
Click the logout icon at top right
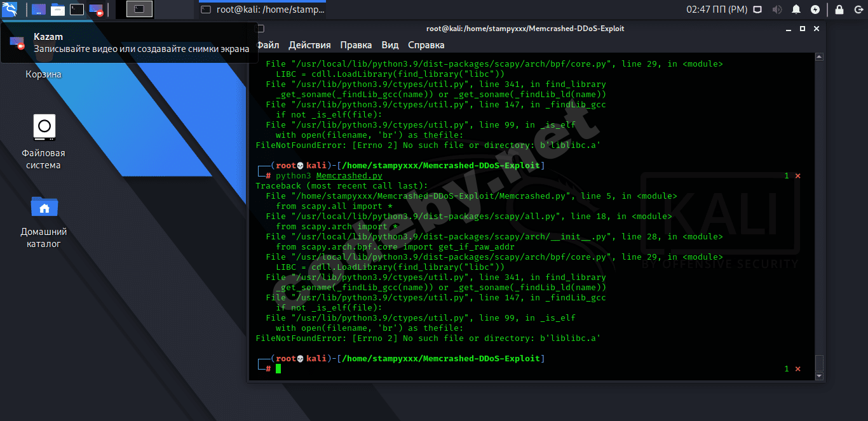tap(859, 9)
